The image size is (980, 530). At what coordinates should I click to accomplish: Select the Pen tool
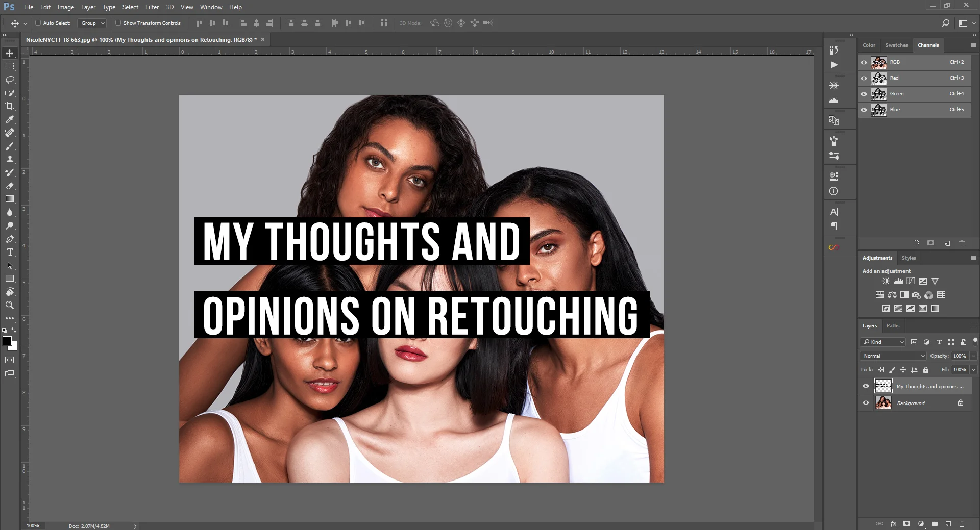[10, 239]
